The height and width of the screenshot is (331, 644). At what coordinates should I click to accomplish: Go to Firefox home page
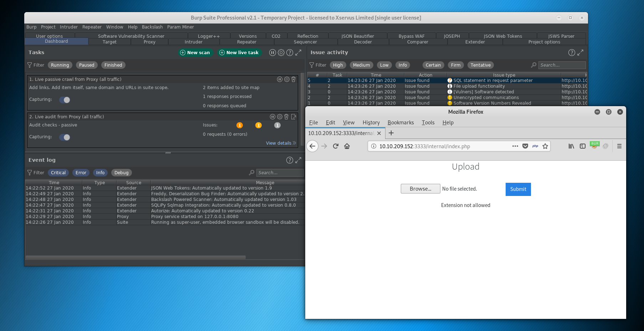pos(347,146)
